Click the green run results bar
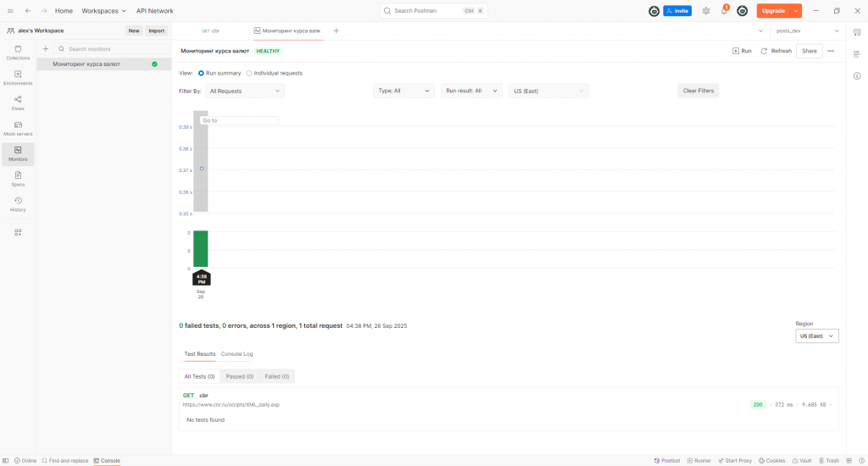The width and height of the screenshot is (868, 466). click(x=200, y=249)
